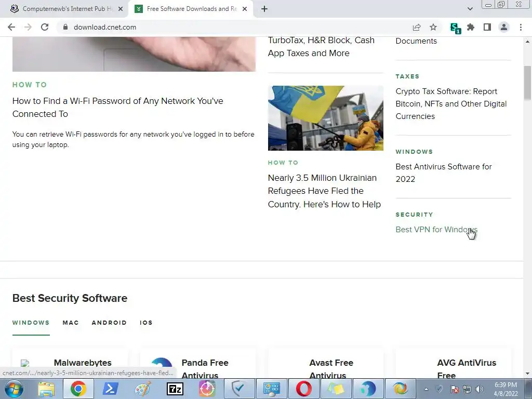Open the Wi-Fi Password how-to article
Image resolution: width=532 pixels, height=399 pixels.
(x=118, y=107)
